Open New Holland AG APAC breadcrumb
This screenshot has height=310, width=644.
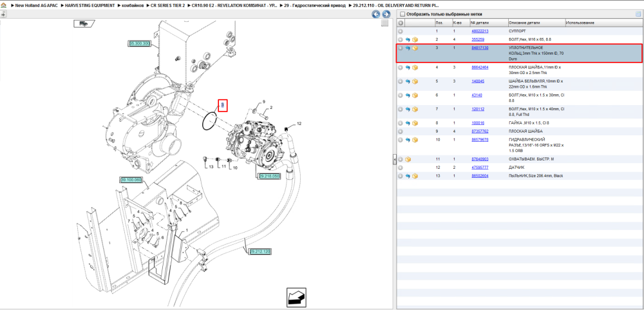35,6
